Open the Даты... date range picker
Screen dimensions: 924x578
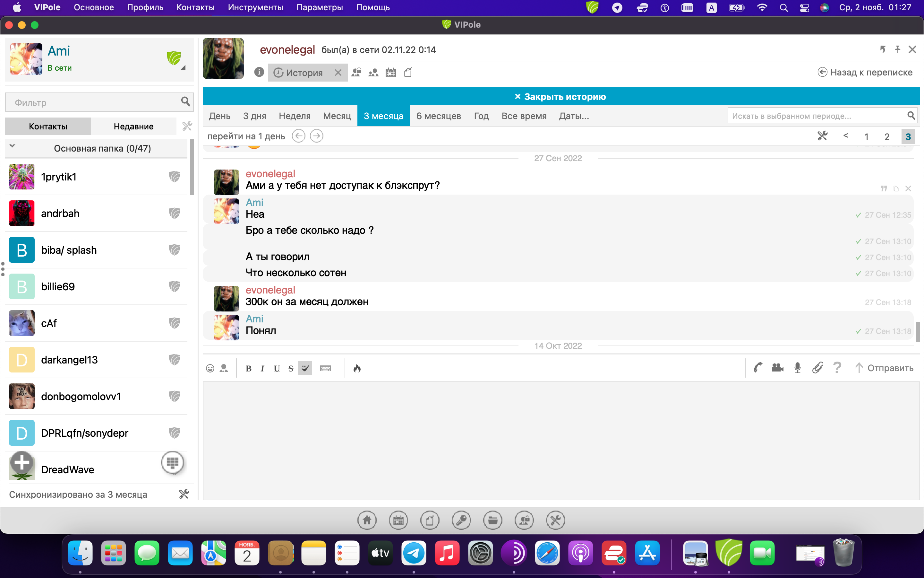574,116
